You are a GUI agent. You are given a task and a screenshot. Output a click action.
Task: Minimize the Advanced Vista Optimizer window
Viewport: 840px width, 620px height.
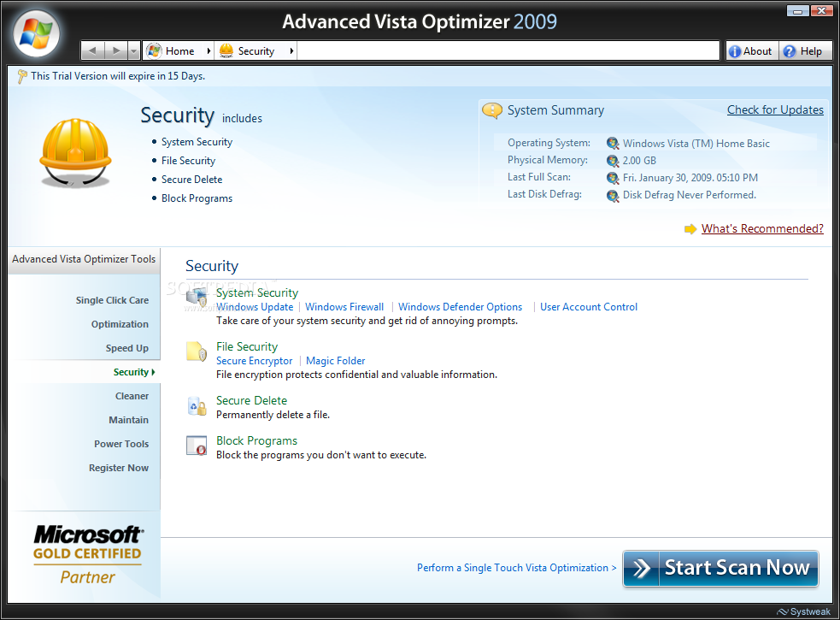click(798, 10)
